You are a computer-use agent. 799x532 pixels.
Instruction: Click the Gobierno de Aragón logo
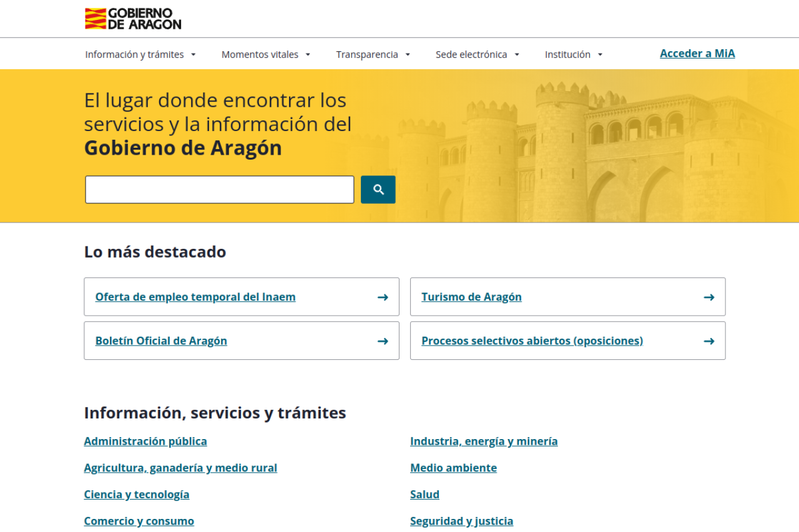tap(133, 19)
